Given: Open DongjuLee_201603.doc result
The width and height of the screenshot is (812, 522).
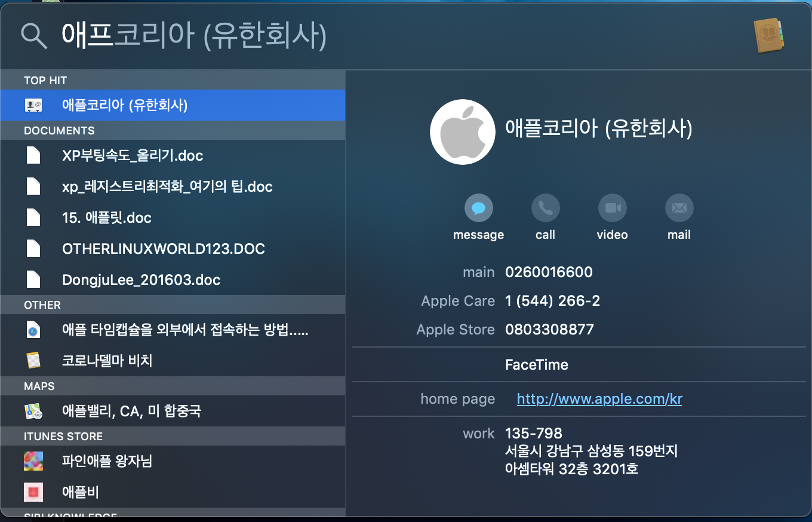Looking at the screenshot, I should point(173,280).
